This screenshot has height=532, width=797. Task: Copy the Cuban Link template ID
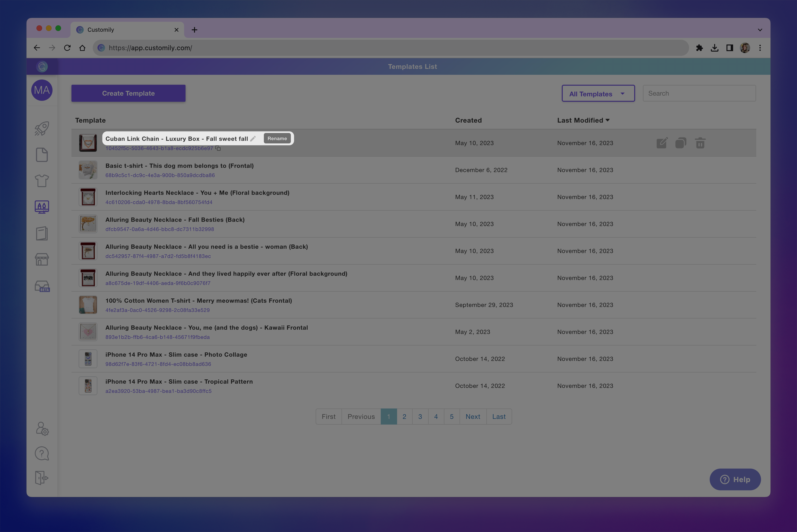click(218, 148)
